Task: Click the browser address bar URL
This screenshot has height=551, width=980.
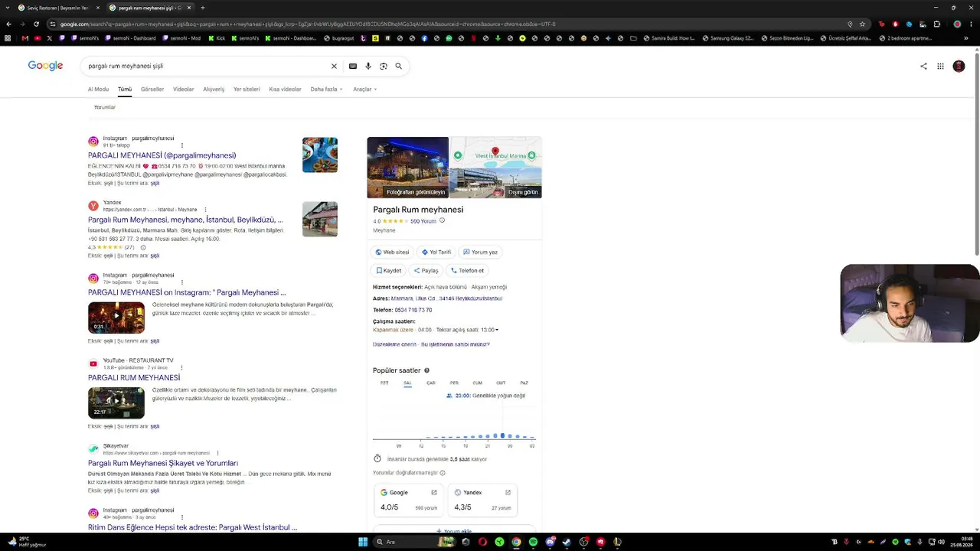Action: pos(308,24)
